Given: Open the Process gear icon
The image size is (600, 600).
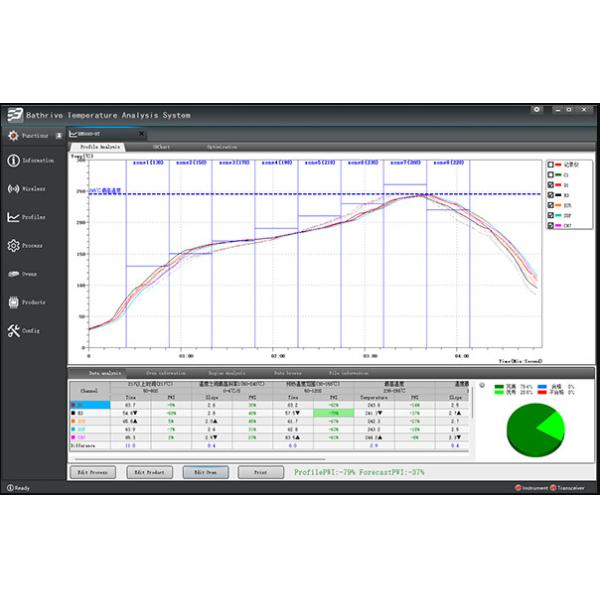Looking at the screenshot, I should [x=13, y=245].
